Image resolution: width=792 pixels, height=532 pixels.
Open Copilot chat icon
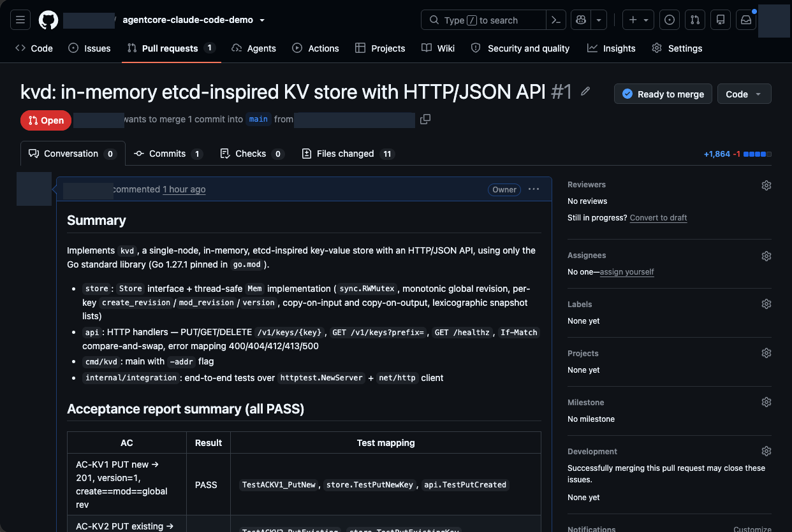pyautogui.click(x=581, y=20)
